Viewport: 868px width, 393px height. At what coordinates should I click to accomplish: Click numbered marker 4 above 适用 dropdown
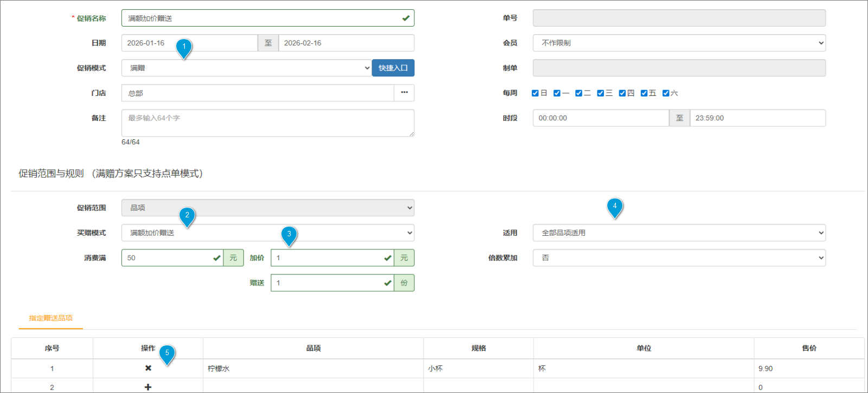pos(614,206)
